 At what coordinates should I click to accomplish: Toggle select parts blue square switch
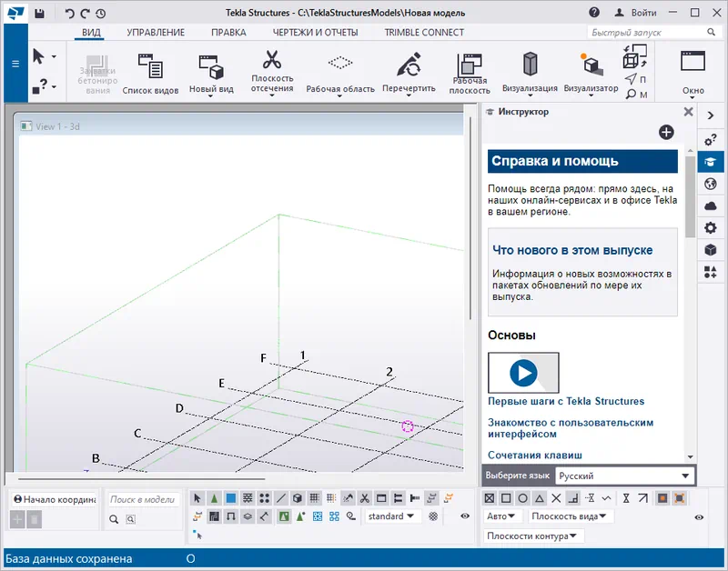pyautogui.click(x=231, y=498)
